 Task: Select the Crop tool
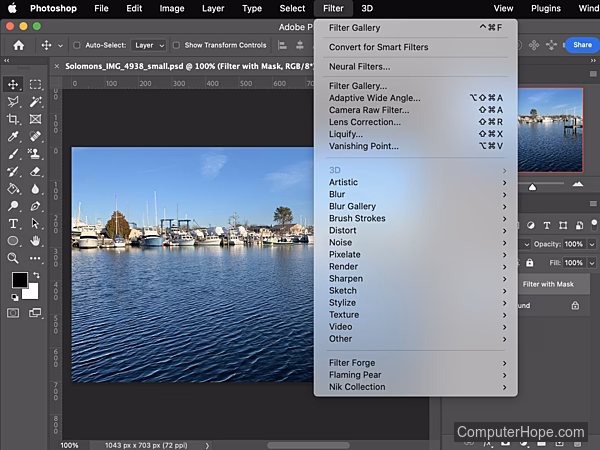point(13,119)
